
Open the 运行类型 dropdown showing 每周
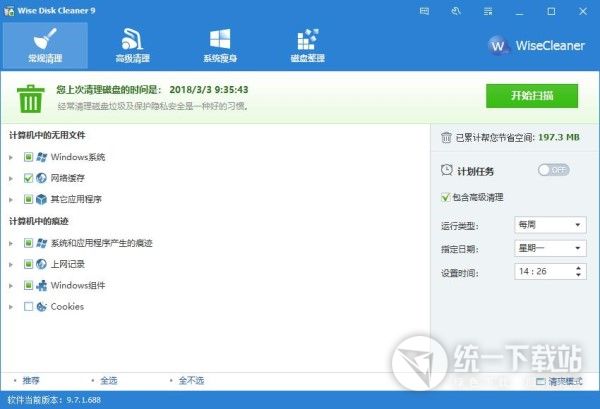point(548,224)
